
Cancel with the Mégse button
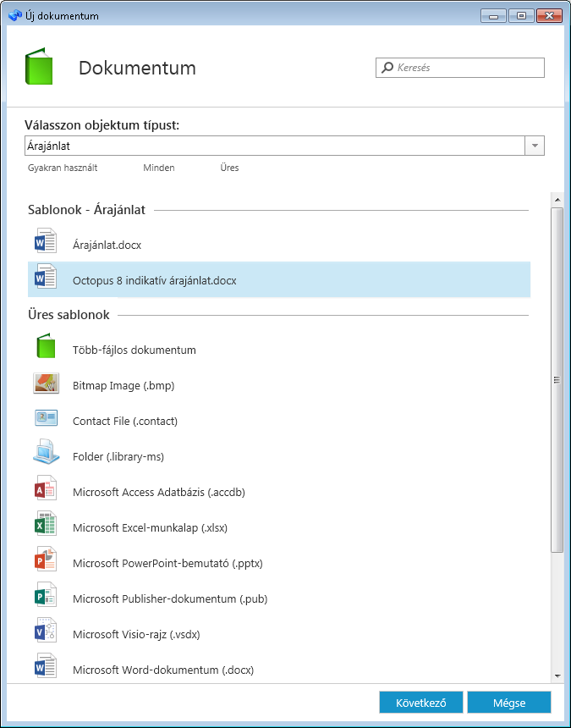pos(509,703)
